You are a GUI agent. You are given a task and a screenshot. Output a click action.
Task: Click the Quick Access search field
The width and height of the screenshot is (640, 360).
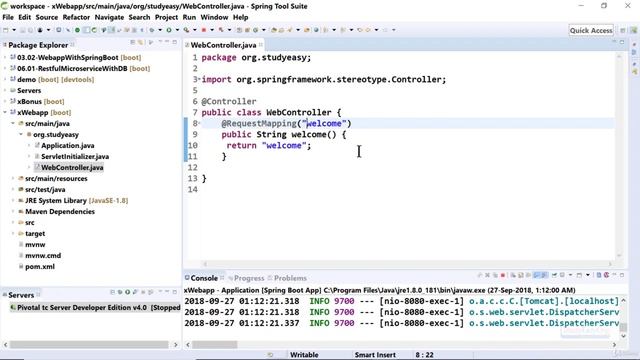(x=591, y=30)
